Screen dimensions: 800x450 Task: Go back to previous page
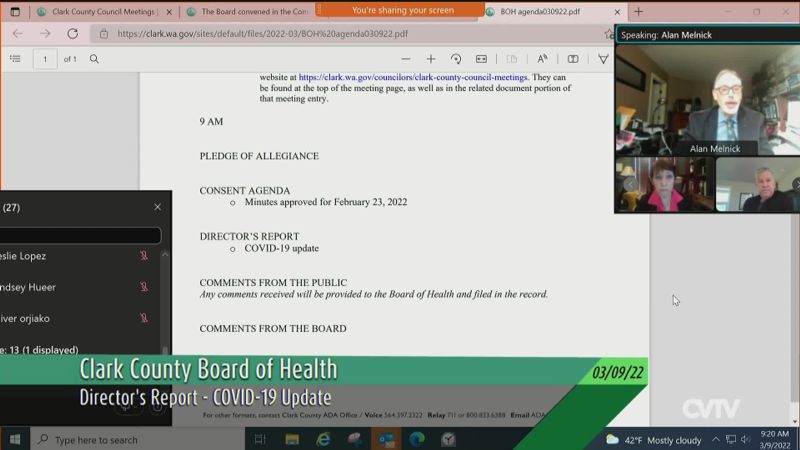coord(18,34)
